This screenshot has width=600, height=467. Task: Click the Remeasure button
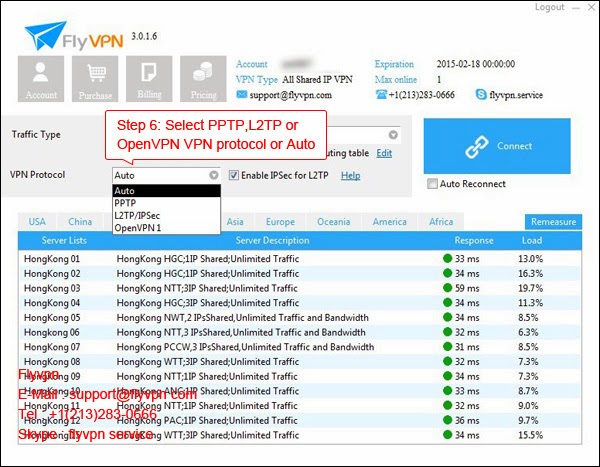tap(553, 222)
